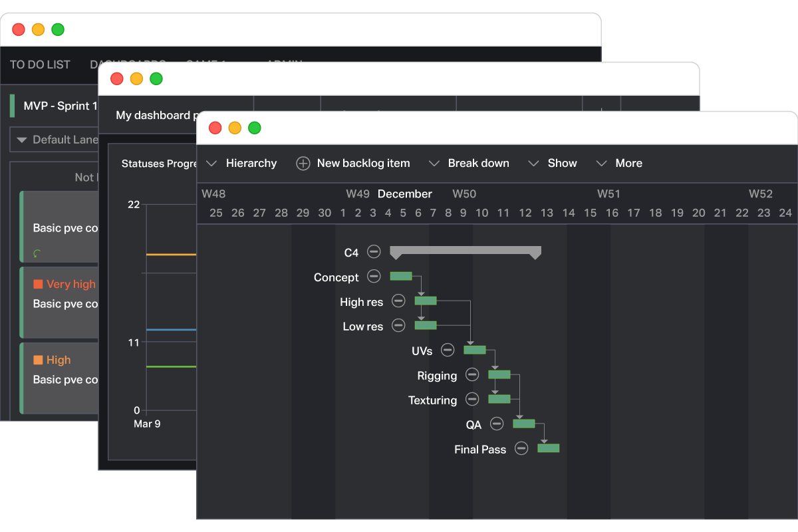
Task: Click the minus icon beside Final Pass
Action: click(521, 448)
